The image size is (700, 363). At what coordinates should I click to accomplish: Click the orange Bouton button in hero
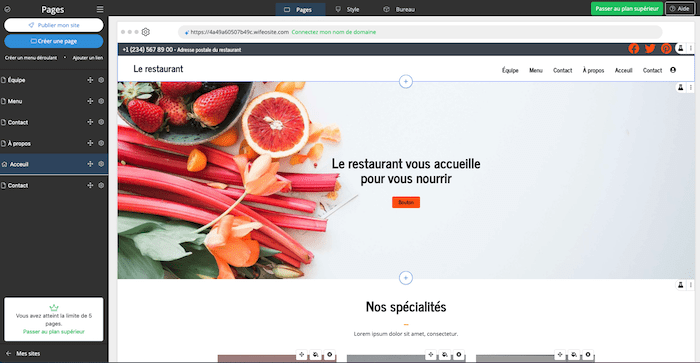coord(406,202)
